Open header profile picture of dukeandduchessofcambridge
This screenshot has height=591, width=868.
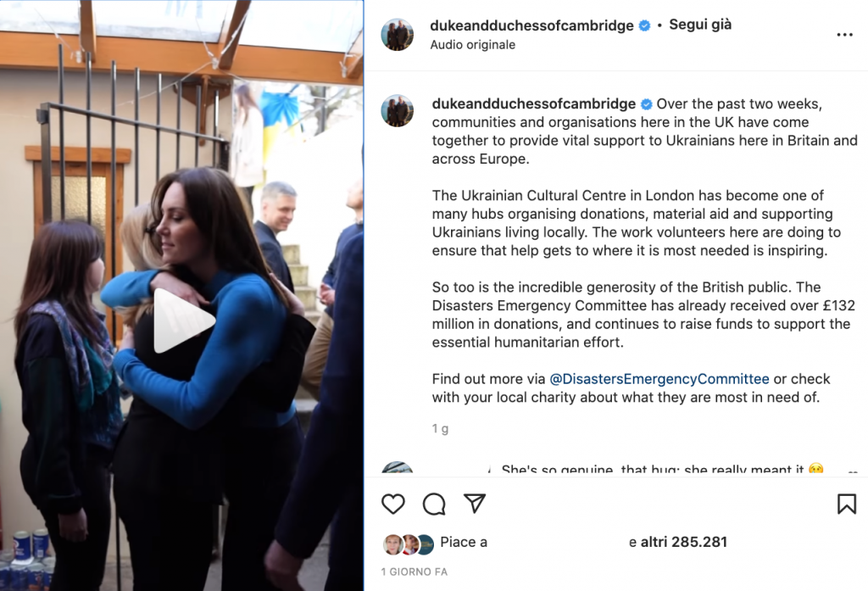tap(398, 35)
